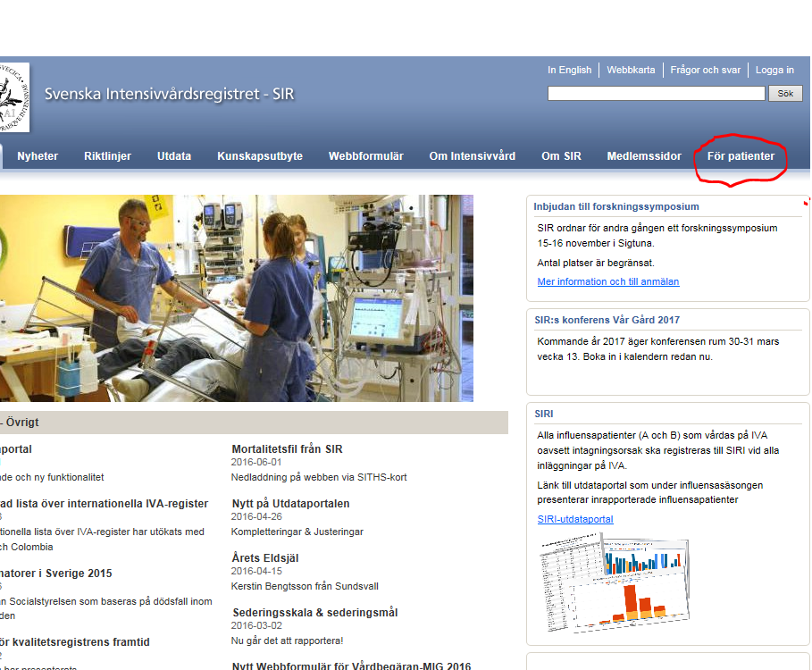Open the Mortalitetsfil från SIR news item
The image size is (812, 670).
pos(287,449)
